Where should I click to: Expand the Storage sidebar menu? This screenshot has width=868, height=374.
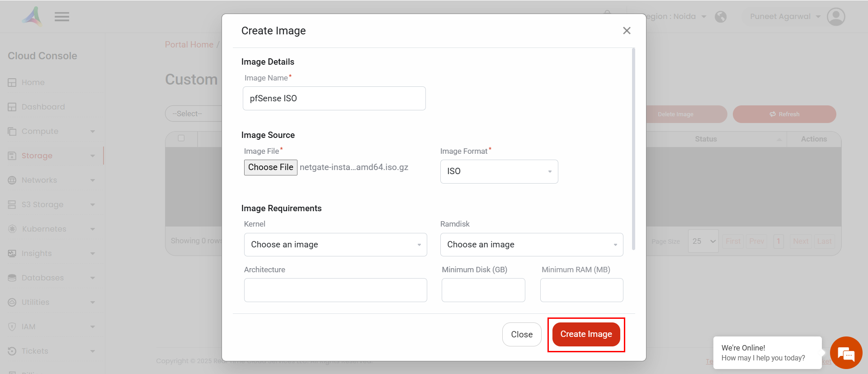click(93, 156)
